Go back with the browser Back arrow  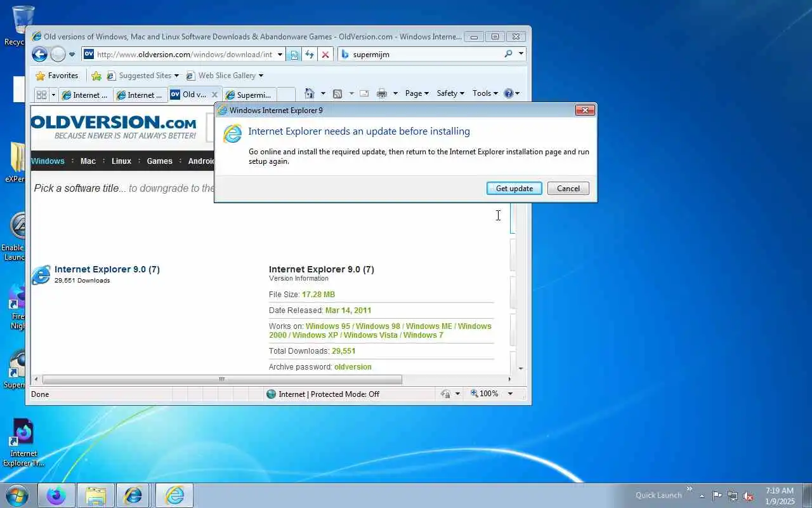point(39,54)
